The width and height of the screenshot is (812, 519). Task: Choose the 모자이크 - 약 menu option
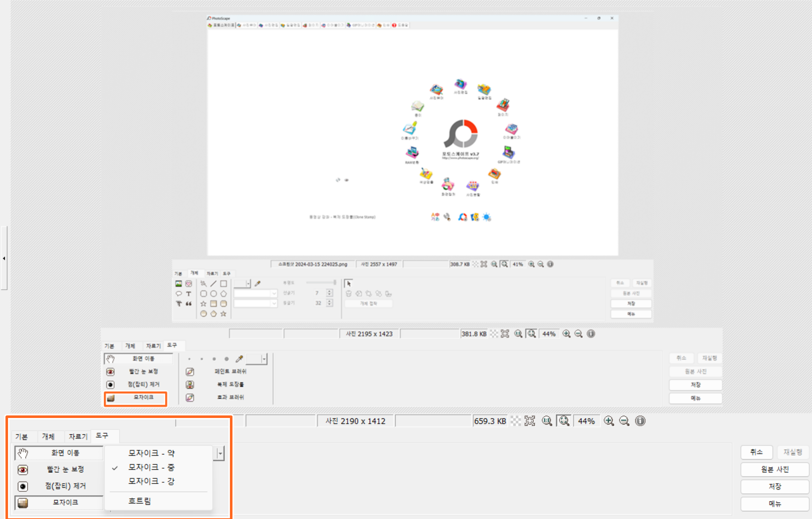tap(151, 453)
